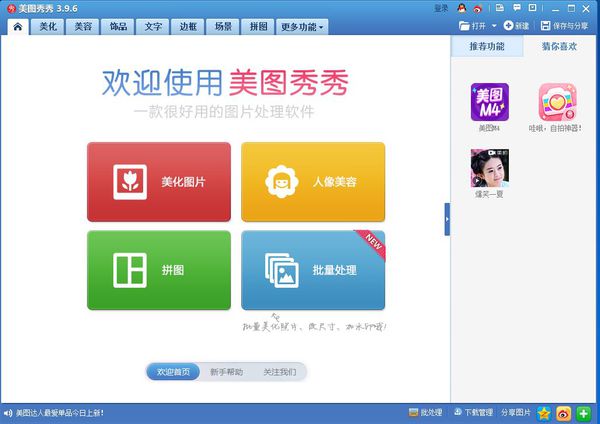Click the red 美化图片 tile
The image size is (600, 424).
[x=159, y=182]
